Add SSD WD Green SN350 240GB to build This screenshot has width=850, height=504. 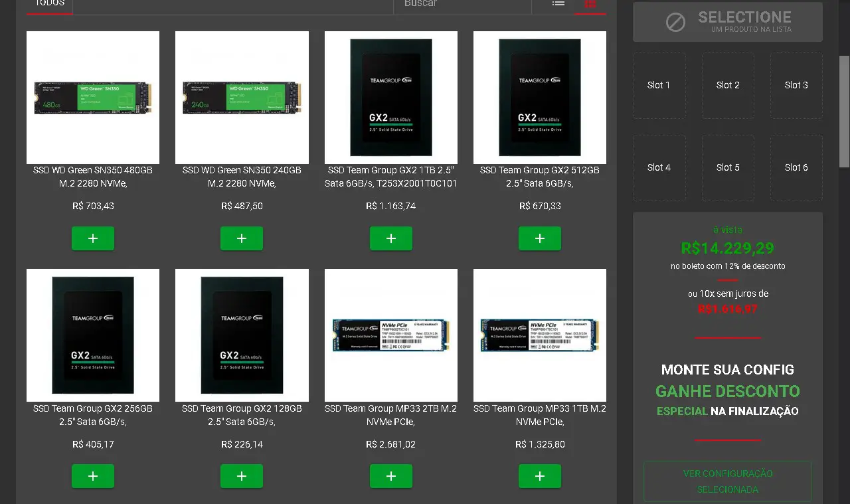pos(242,238)
